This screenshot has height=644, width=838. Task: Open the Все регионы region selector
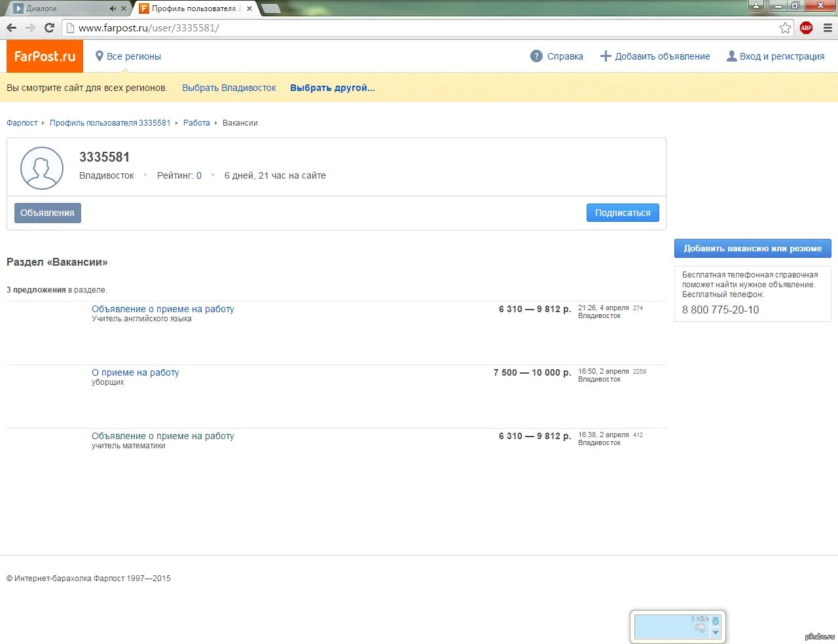(x=134, y=56)
